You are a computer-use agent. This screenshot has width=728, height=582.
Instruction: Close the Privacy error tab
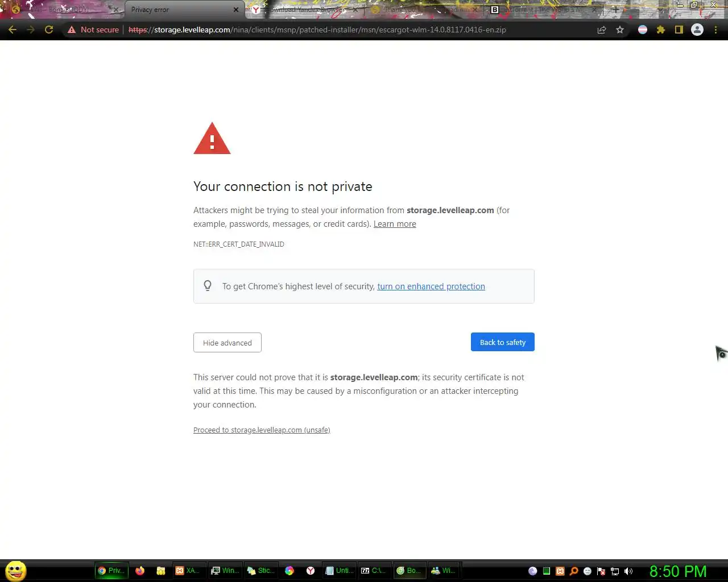[x=236, y=10]
